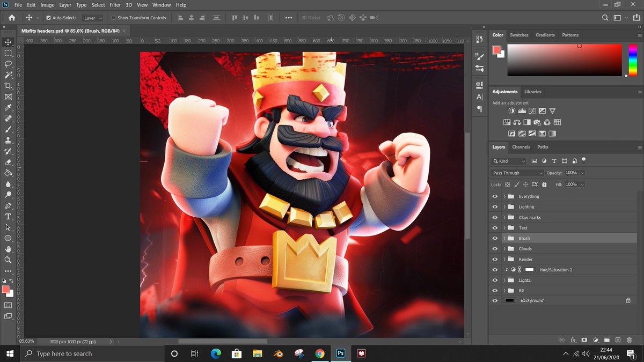The height and width of the screenshot is (362, 644).
Task: Switch to the Channels tab
Action: click(521, 147)
